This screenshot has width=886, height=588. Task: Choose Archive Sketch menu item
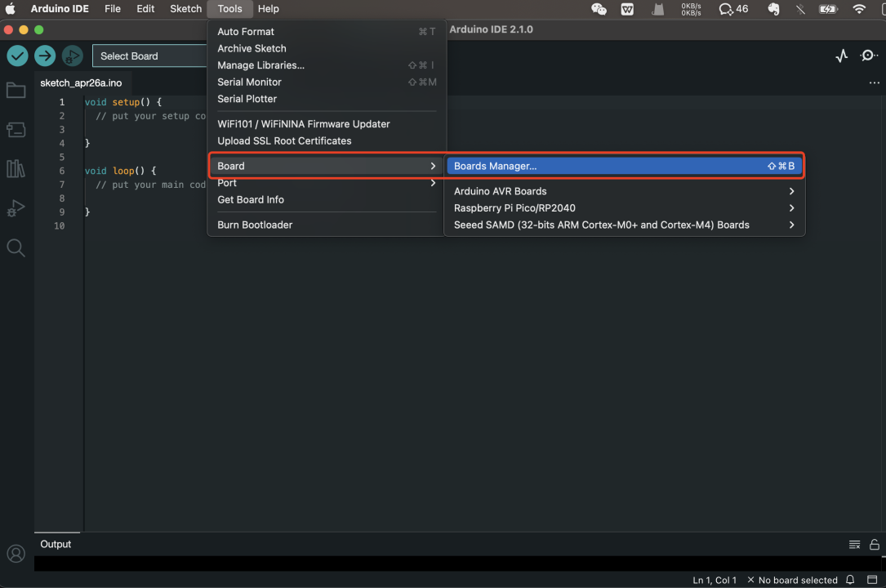tap(327, 48)
